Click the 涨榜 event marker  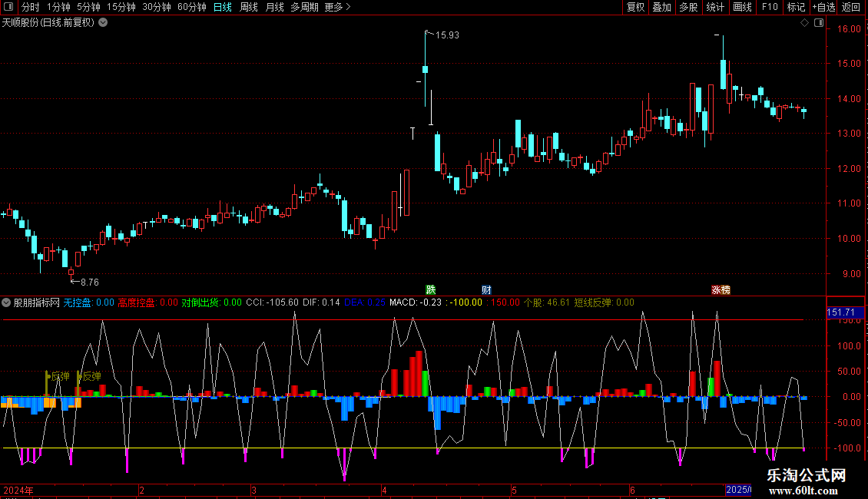click(721, 290)
